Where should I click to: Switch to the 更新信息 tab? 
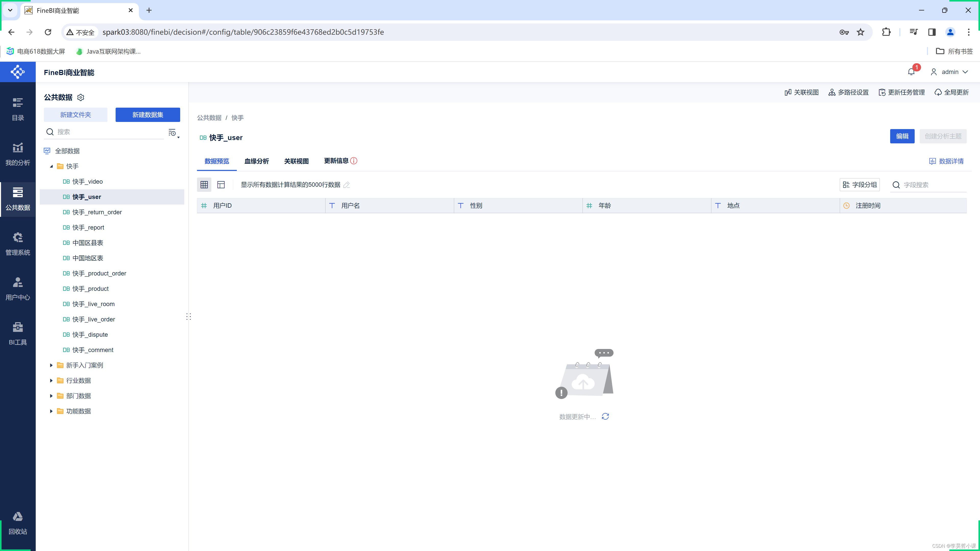pyautogui.click(x=336, y=161)
